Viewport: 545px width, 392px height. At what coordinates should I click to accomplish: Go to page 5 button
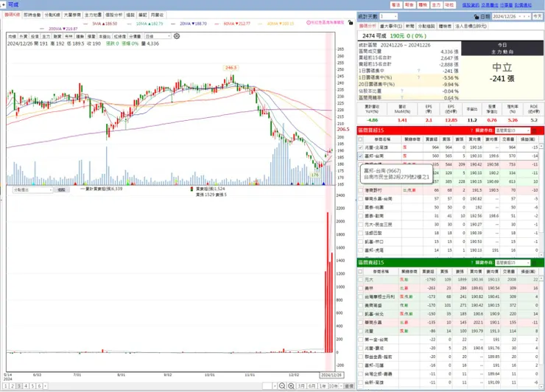tap(32, 386)
